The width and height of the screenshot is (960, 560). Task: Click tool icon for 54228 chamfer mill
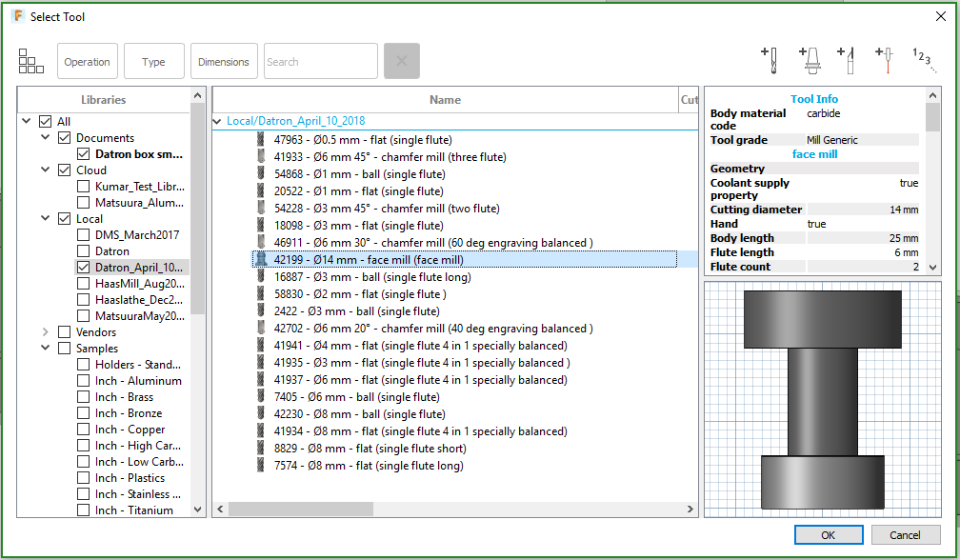[261, 208]
